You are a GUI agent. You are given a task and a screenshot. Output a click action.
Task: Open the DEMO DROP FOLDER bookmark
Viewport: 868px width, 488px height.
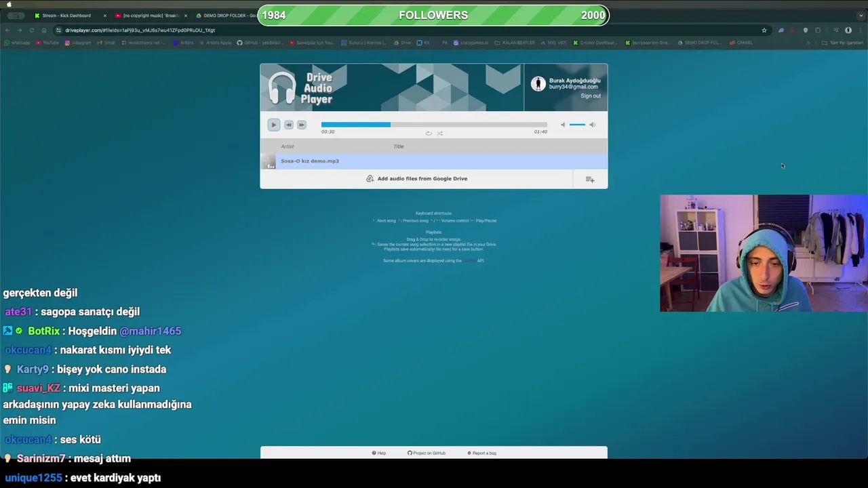[x=700, y=43]
